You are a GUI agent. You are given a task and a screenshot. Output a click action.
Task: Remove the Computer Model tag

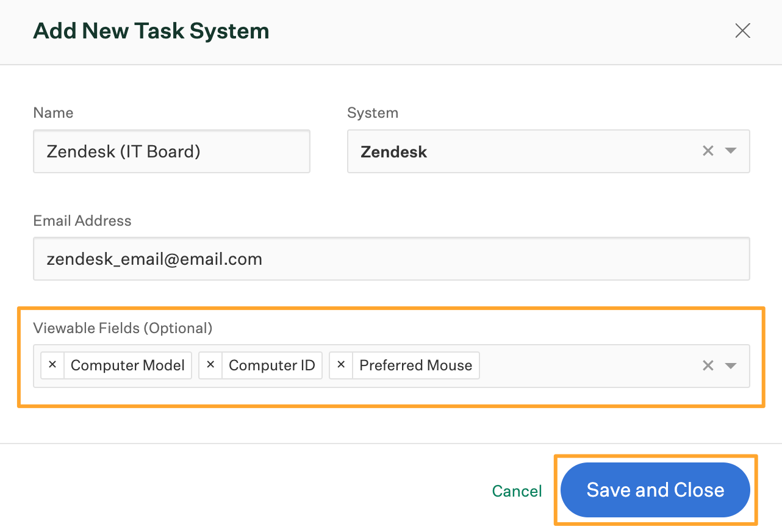[x=52, y=365]
